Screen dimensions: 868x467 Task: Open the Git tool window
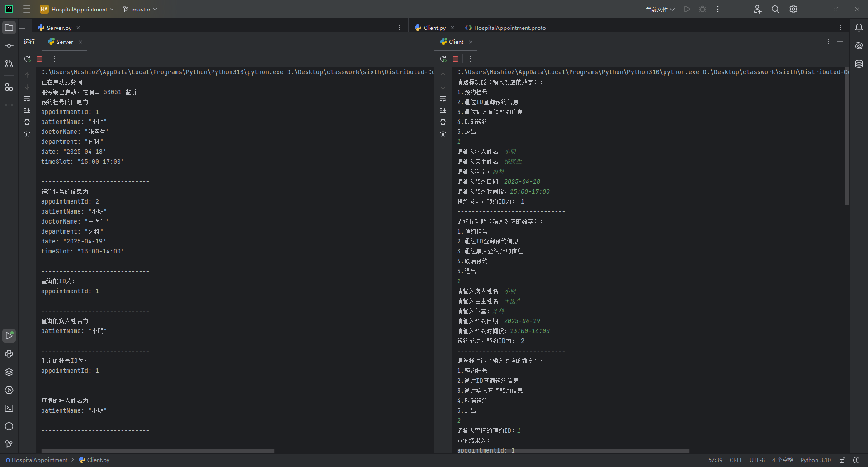[x=9, y=444]
